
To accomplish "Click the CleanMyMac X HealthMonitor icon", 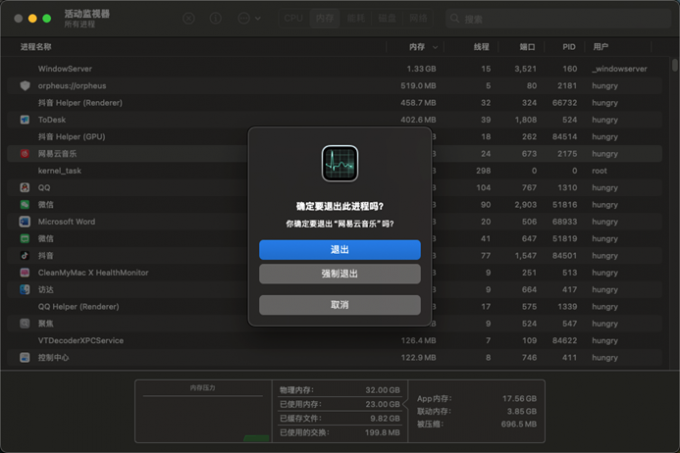I will point(25,273).
